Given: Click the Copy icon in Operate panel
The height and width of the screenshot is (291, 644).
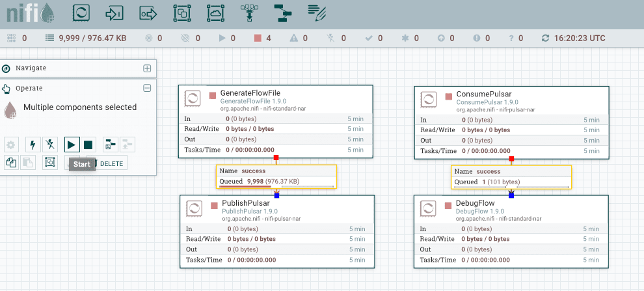Looking at the screenshot, I should [11, 163].
